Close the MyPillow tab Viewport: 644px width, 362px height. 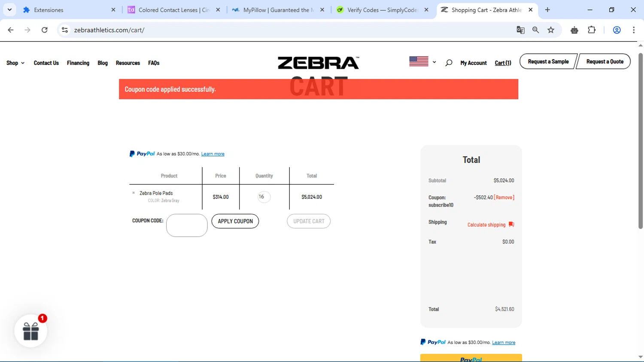coord(322,9)
